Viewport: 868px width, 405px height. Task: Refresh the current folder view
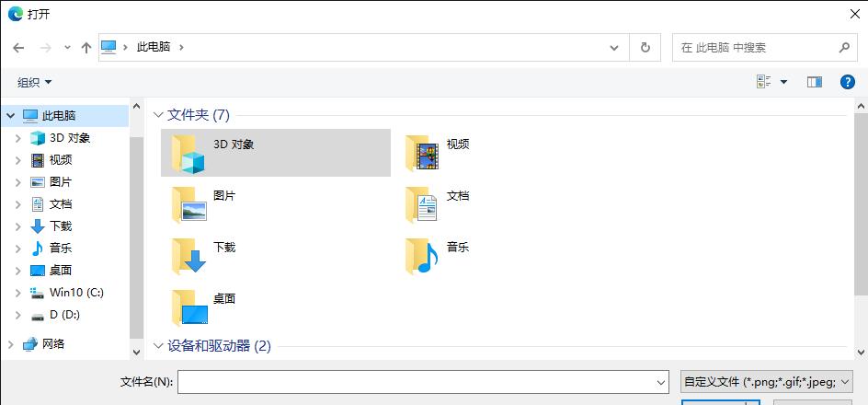click(645, 47)
